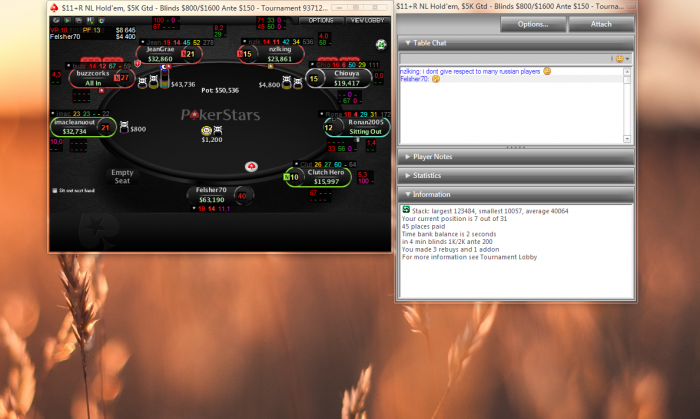Click the chat message input field
Screen dimensions: 700x419
click(x=505, y=59)
